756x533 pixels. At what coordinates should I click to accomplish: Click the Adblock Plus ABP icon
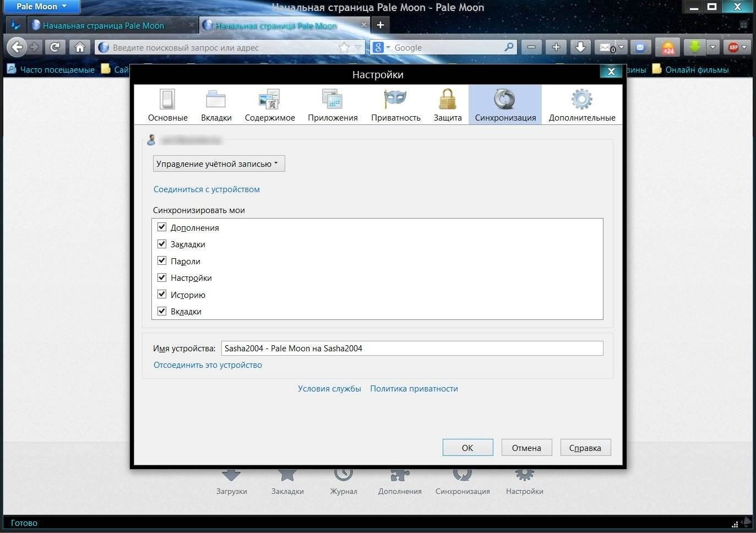pos(733,47)
